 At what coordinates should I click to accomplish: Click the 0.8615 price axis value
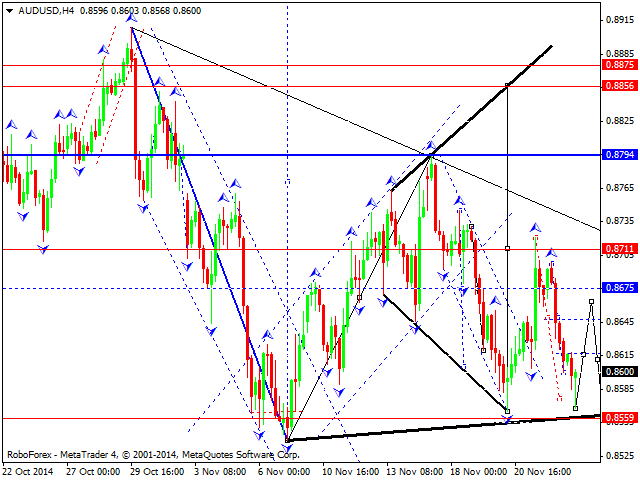pyautogui.click(x=620, y=355)
